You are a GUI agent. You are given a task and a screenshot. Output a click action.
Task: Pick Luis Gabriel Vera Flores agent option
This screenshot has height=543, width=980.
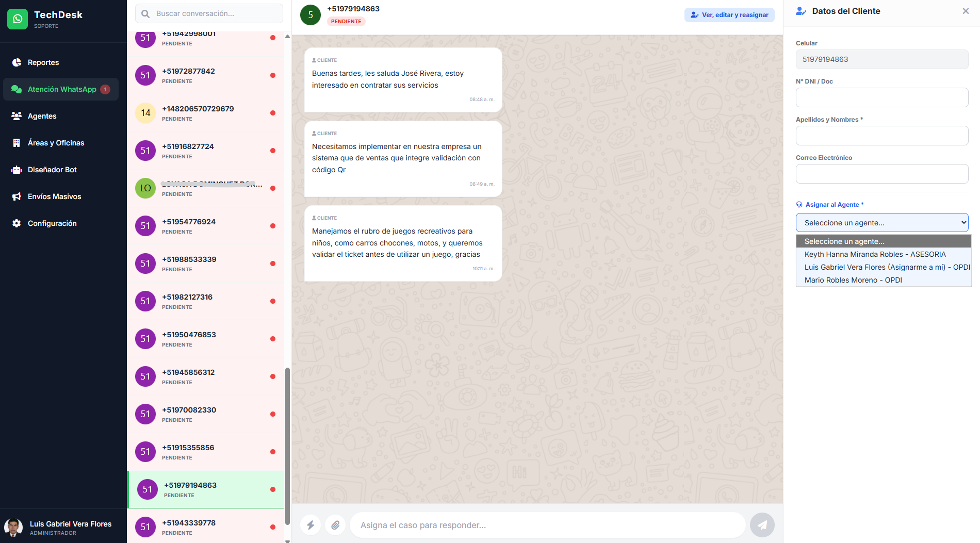pos(887,267)
